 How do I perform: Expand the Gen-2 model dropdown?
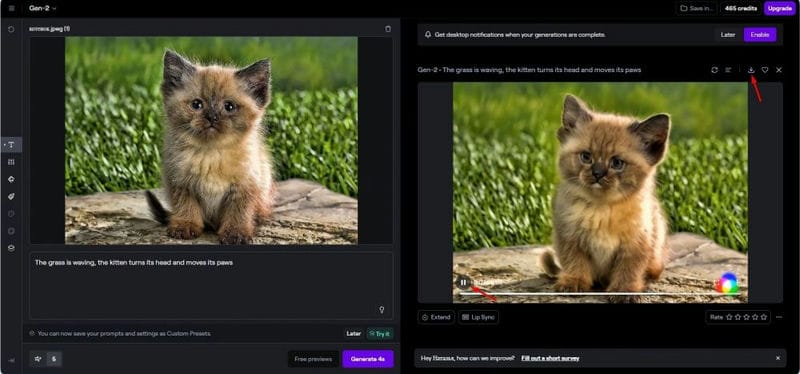tap(43, 8)
